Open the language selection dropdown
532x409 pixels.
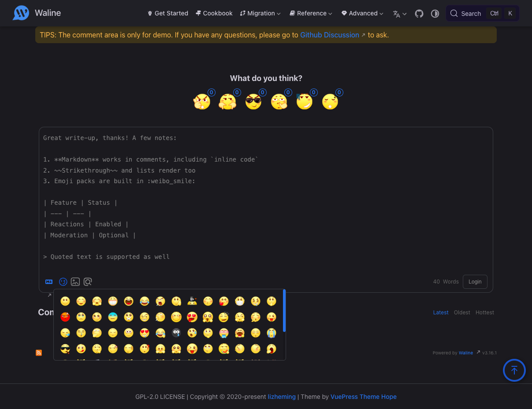(x=400, y=14)
